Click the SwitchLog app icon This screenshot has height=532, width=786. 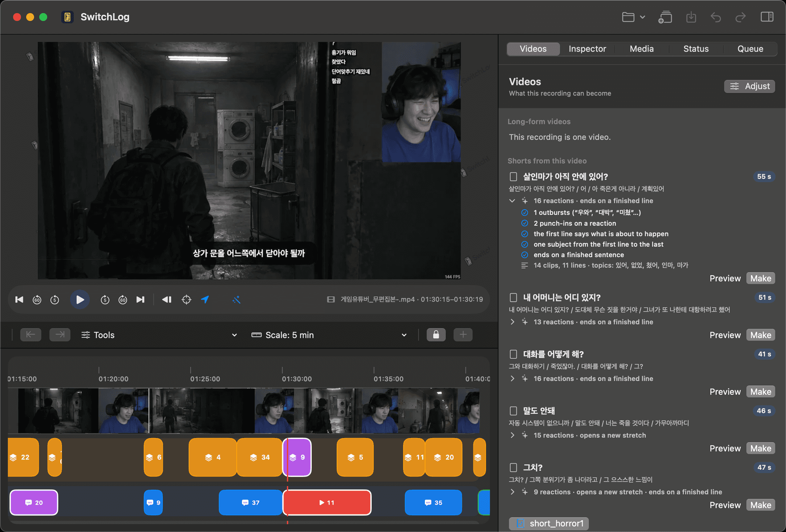pos(67,17)
